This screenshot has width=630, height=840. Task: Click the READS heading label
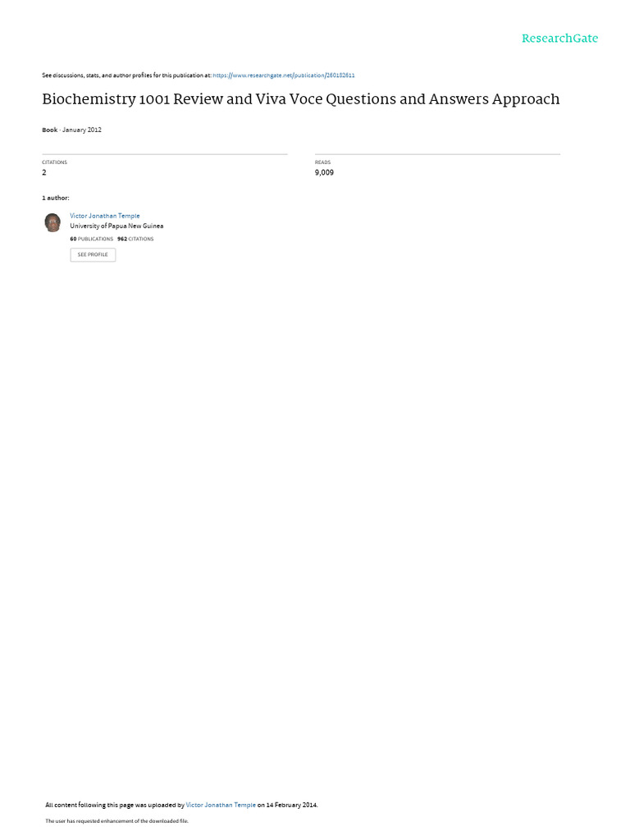click(322, 162)
